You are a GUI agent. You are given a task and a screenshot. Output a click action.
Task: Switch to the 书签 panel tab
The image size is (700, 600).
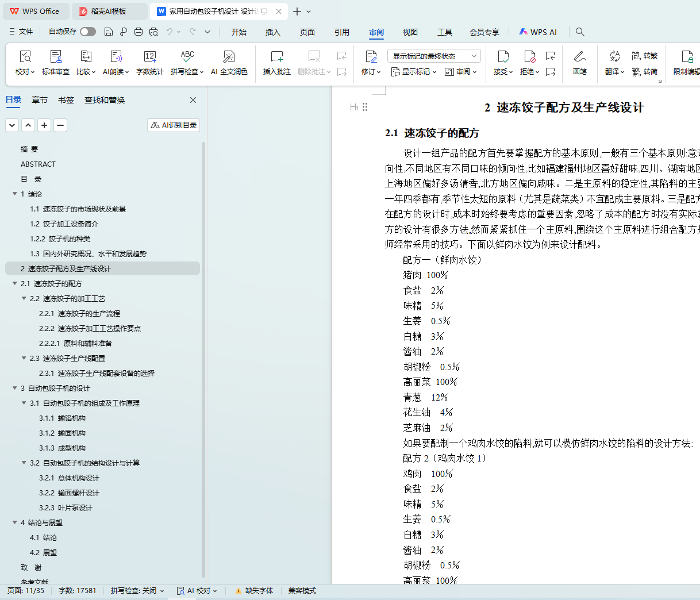point(66,100)
